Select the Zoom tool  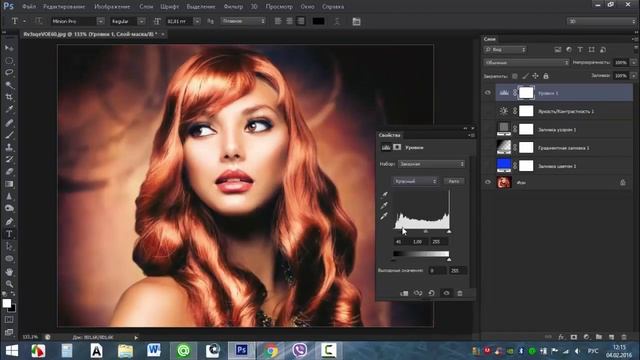(x=9, y=284)
